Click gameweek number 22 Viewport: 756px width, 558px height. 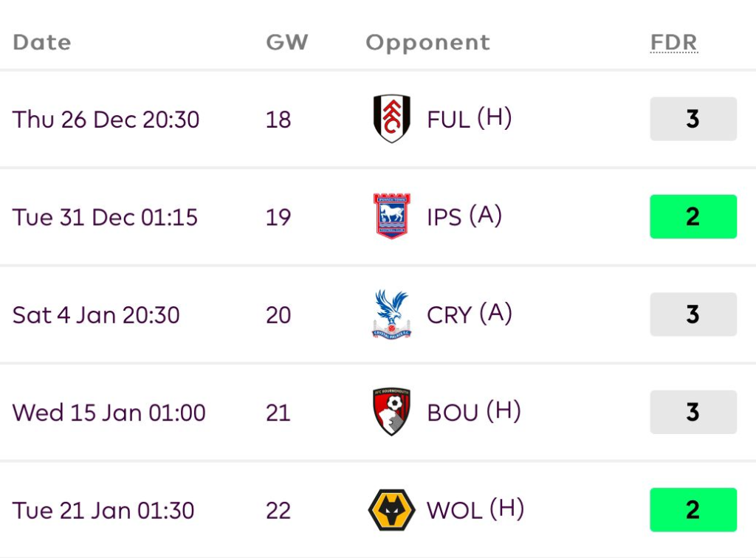click(x=278, y=511)
